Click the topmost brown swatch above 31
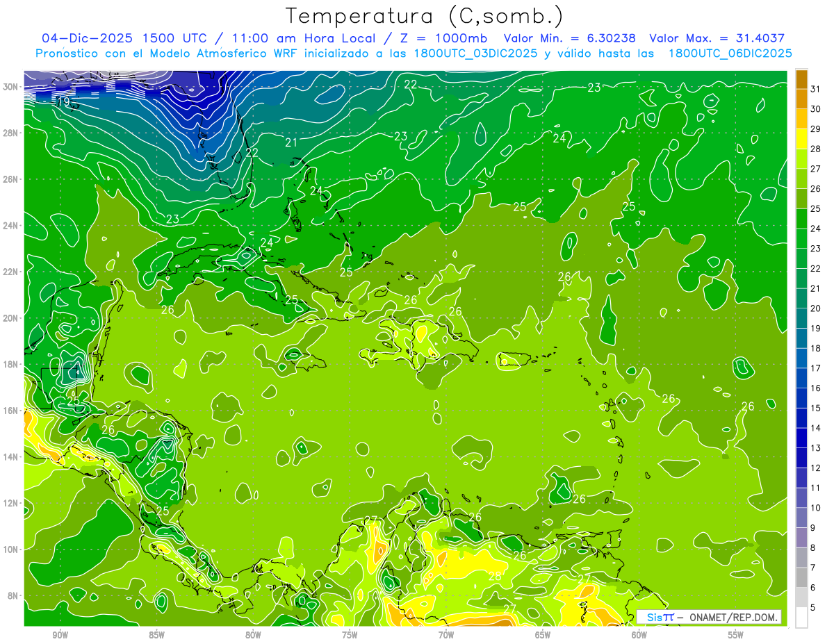The height and width of the screenshot is (644, 834). pos(802,79)
